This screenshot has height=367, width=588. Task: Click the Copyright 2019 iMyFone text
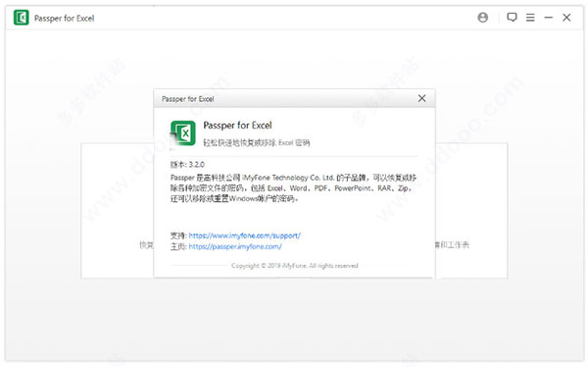pos(294,266)
